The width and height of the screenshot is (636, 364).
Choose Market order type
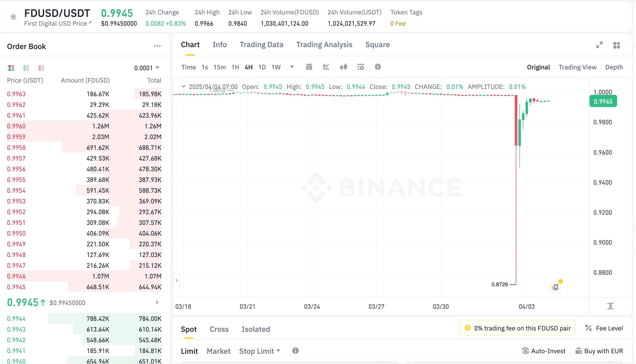[x=218, y=351]
